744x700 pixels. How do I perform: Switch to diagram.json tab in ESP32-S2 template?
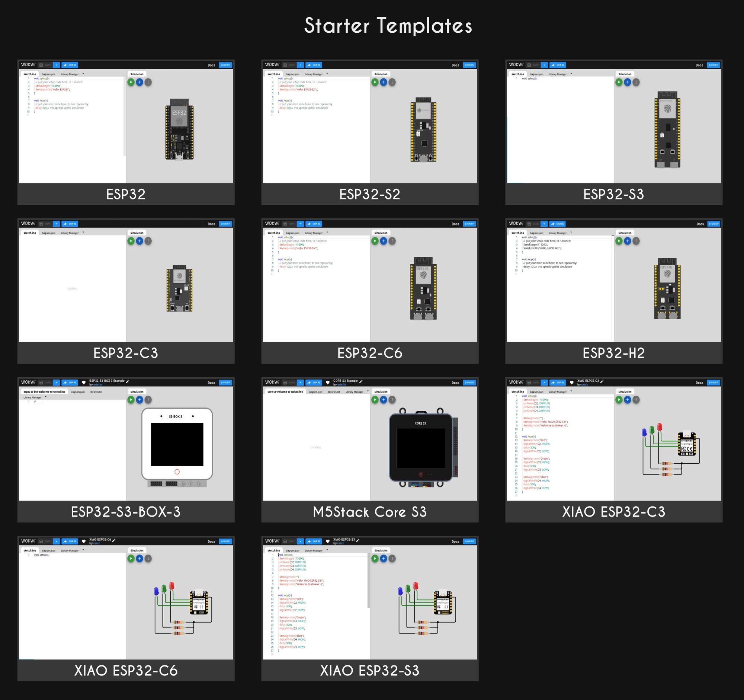click(292, 74)
